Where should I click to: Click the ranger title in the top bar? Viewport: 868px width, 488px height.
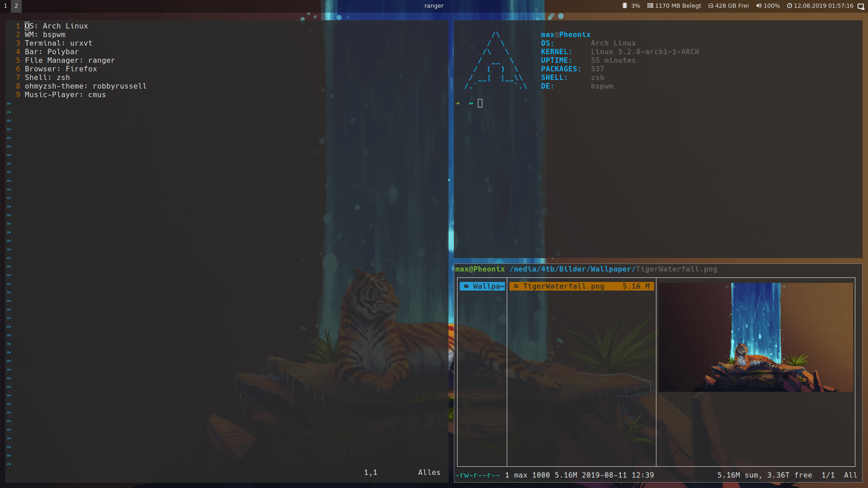[x=434, y=6]
